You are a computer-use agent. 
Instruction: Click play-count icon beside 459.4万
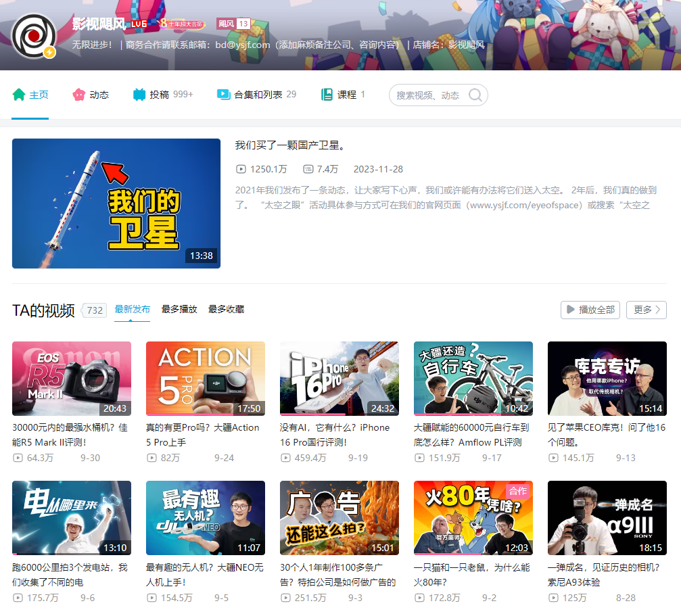pyautogui.click(x=285, y=458)
